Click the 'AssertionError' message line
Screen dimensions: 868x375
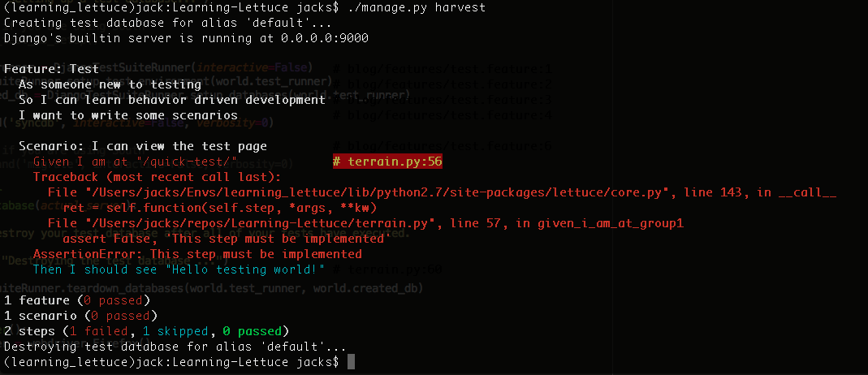pyautogui.click(x=197, y=254)
